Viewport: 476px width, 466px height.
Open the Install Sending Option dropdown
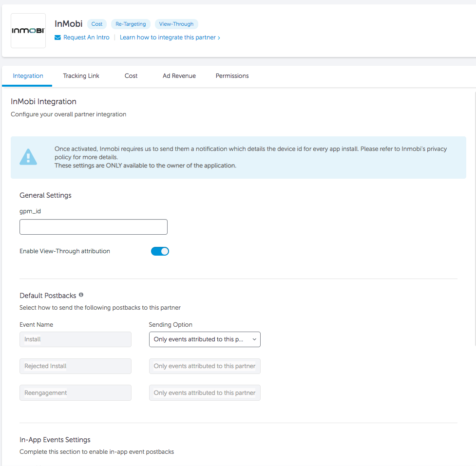(205, 339)
